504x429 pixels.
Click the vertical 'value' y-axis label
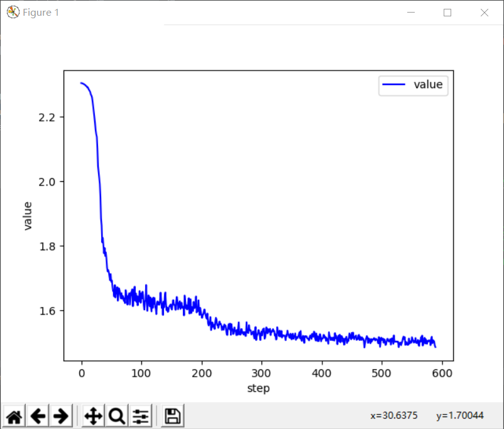tap(28, 216)
